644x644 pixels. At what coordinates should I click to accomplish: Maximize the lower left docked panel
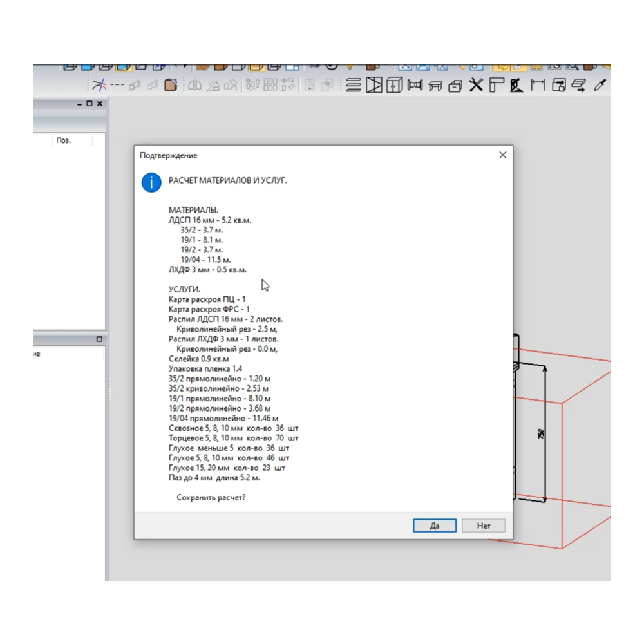[x=99, y=339]
